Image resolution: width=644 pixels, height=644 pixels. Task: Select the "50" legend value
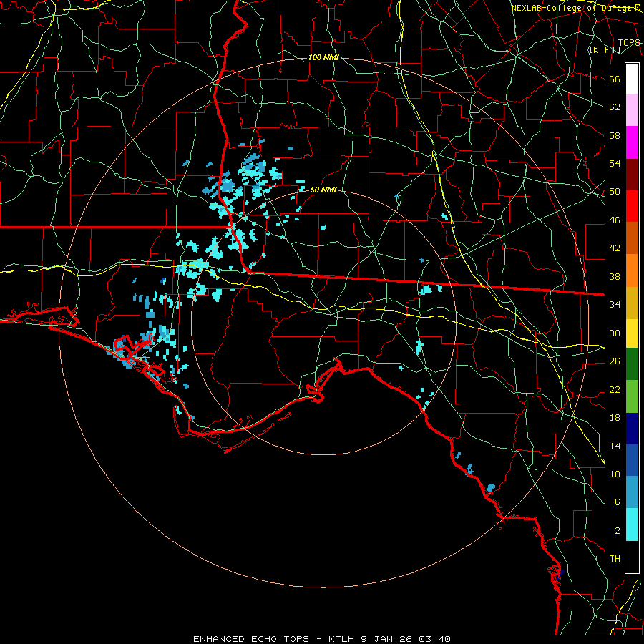click(x=615, y=191)
